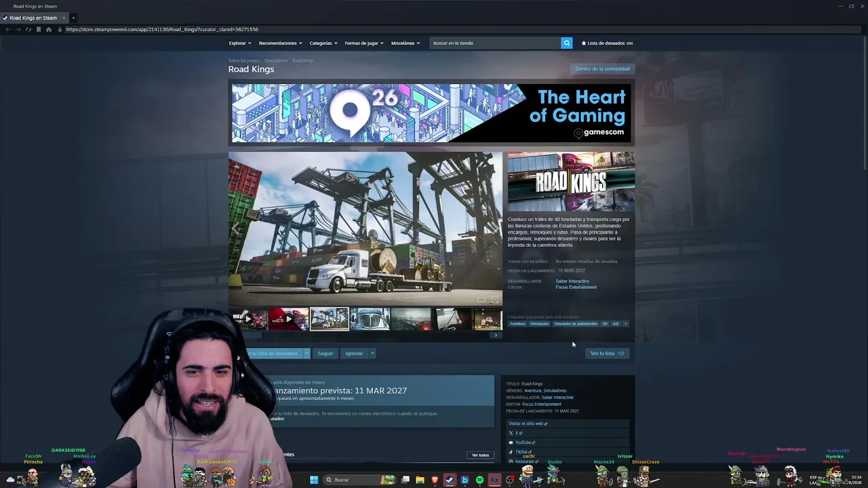Click the 'Ver todos' button

[480, 455]
